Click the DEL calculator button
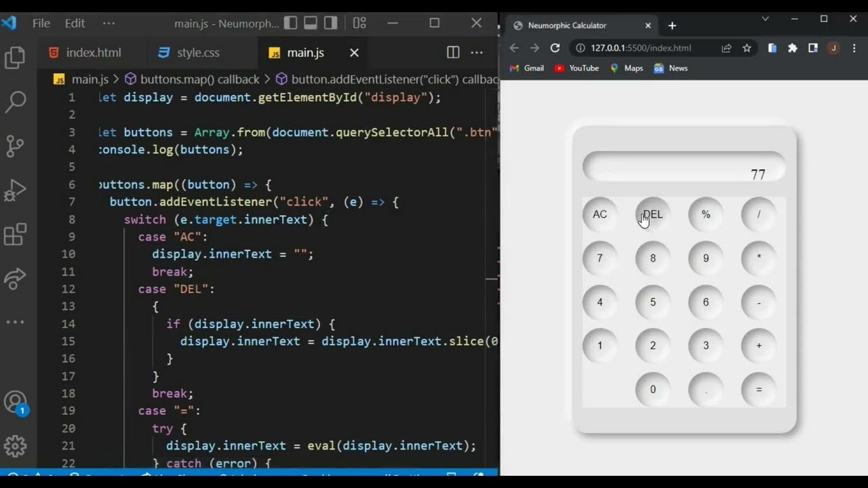Viewport: 868px width, 488px height. pos(653,214)
